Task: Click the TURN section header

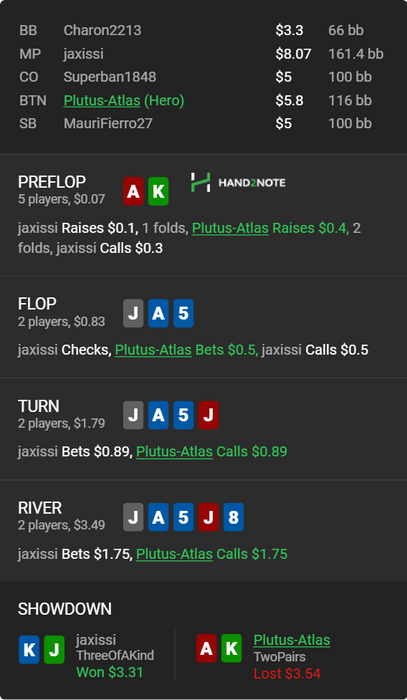Action: click(x=39, y=406)
